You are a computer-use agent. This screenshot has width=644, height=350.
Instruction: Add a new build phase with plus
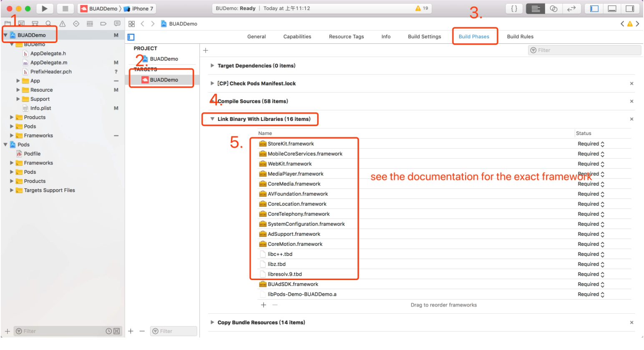tap(206, 50)
